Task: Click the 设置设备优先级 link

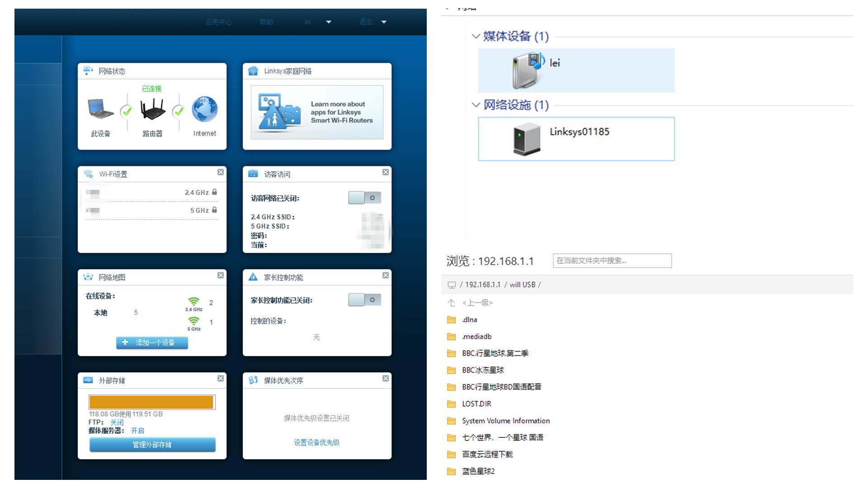Action: (316, 442)
